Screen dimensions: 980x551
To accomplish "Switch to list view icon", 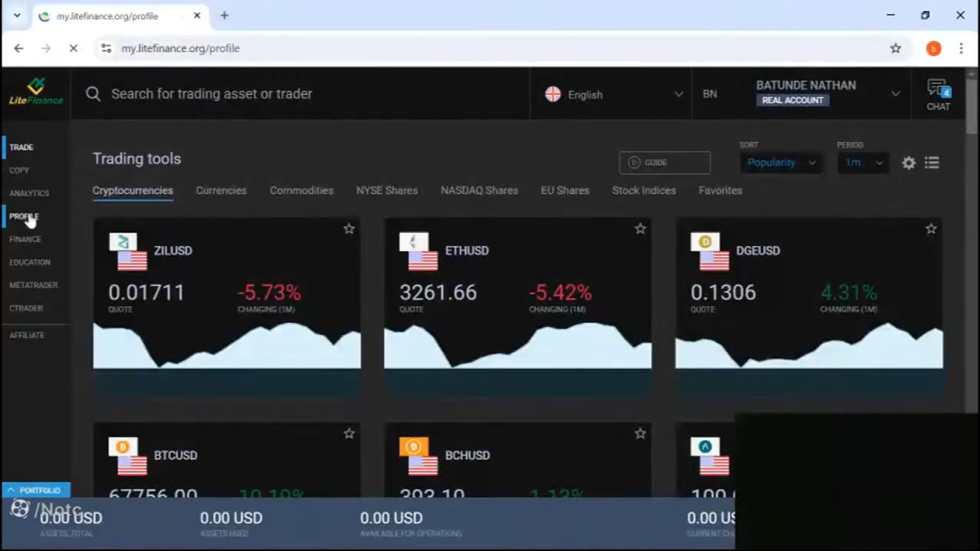I will click(932, 163).
